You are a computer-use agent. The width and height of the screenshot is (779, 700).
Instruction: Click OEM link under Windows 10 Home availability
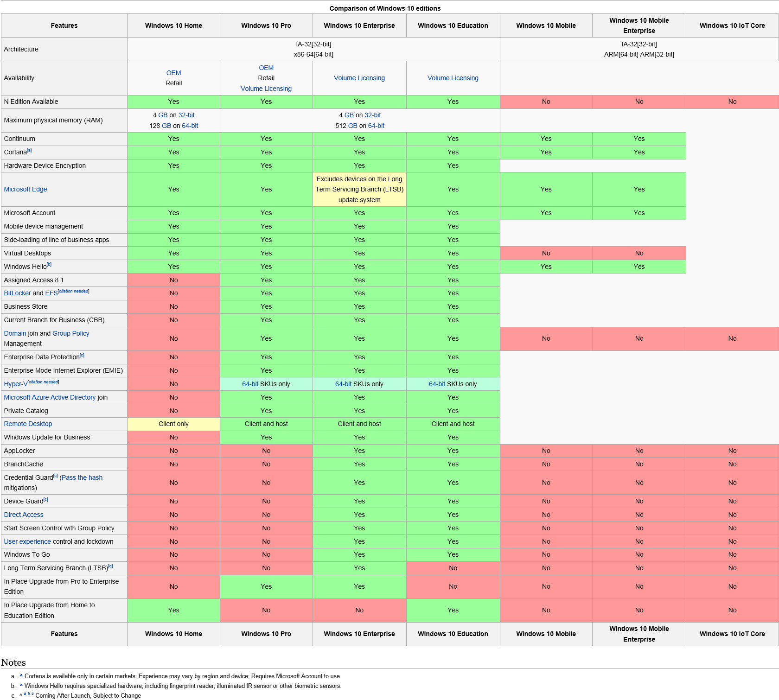point(173,73)
